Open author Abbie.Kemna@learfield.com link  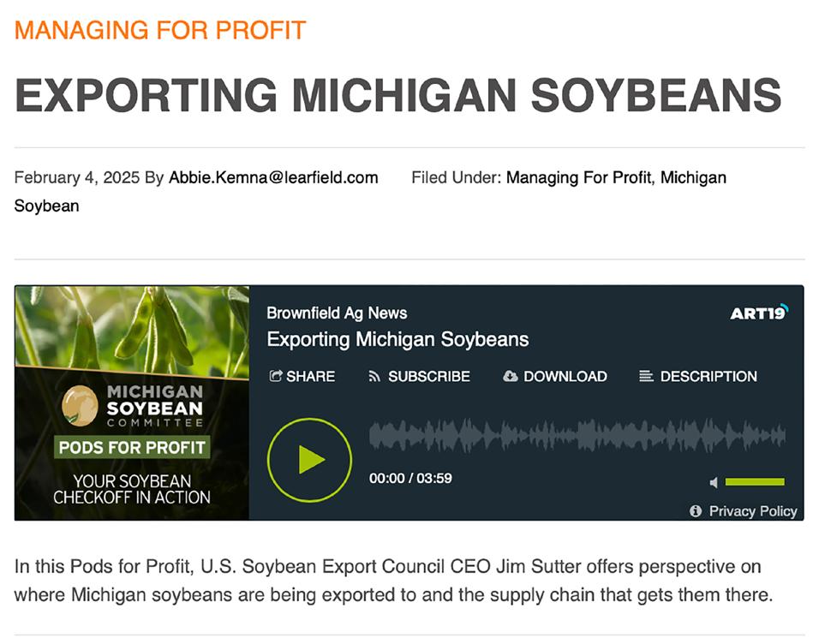tap(273, 178)
